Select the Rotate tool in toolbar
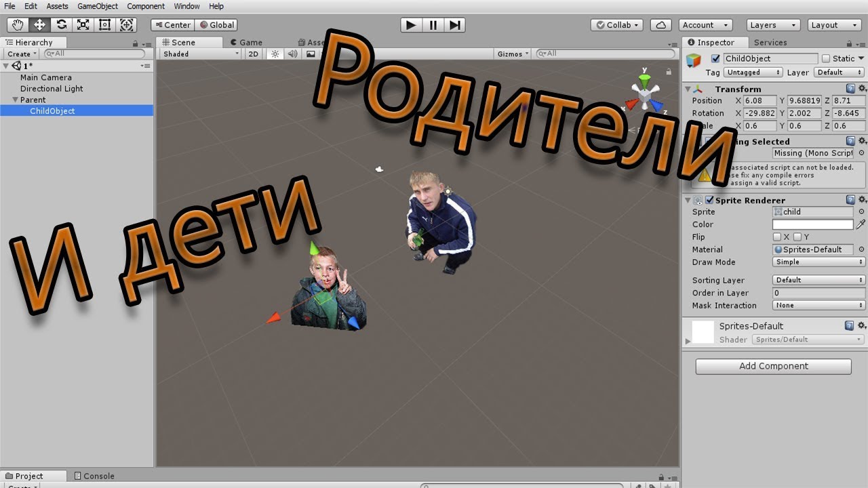 point(61,25)
